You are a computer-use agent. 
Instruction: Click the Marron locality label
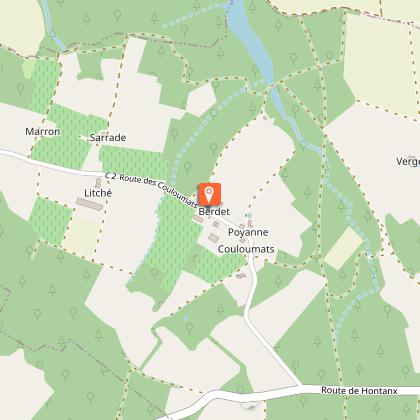pyautogui.click(x=43, y=132)
